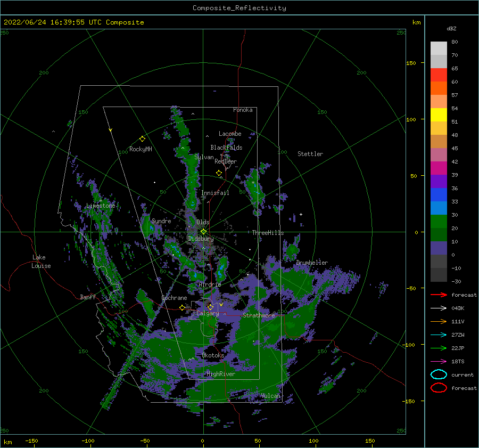479x448 pixels.
Task: Click the purple legend swatch at 39
Action: [439, 181]
